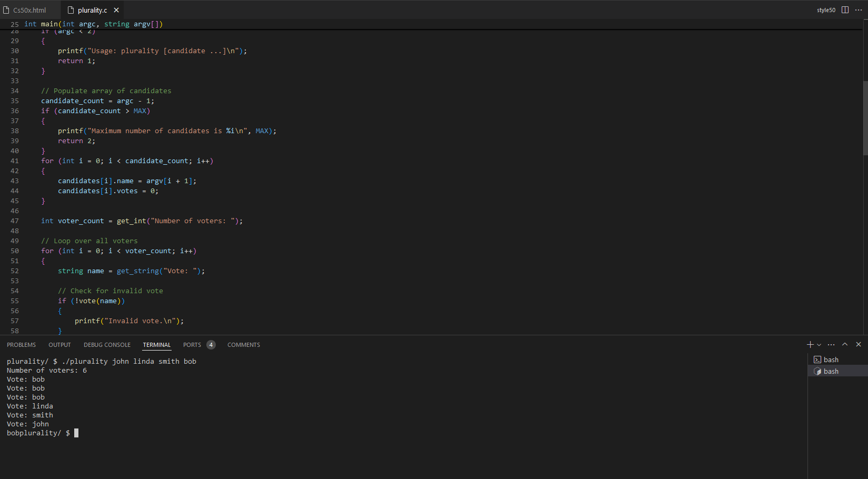The height and width of the screenshot is (479, 868).
Task: Run style50 from the editor toolbar
Action: [x=826, y=10]
